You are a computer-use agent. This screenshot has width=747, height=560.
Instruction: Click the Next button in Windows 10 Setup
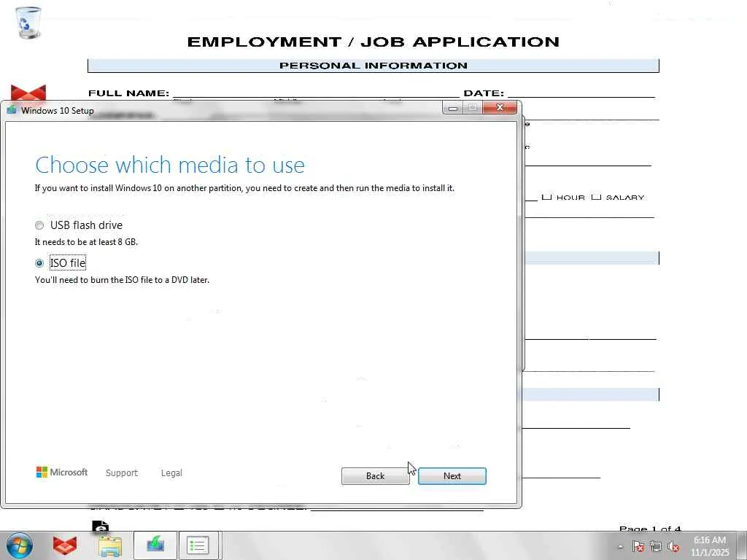pyautogui.click(x=452, y=475)
